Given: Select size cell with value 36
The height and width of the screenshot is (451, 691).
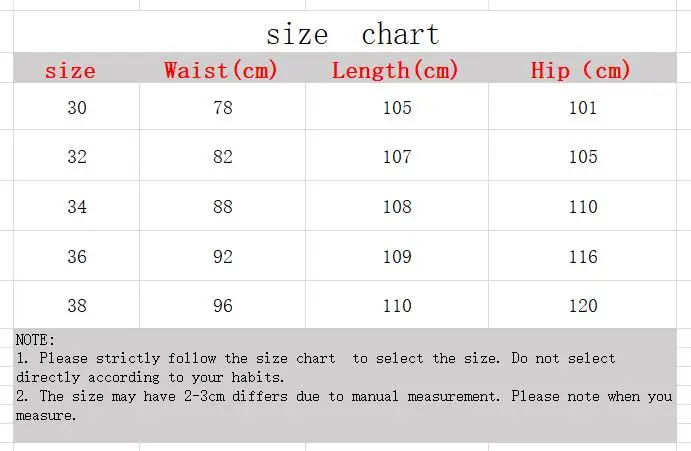Looking at the screenshot, I should pyautogui.click(x=76, y=256).
